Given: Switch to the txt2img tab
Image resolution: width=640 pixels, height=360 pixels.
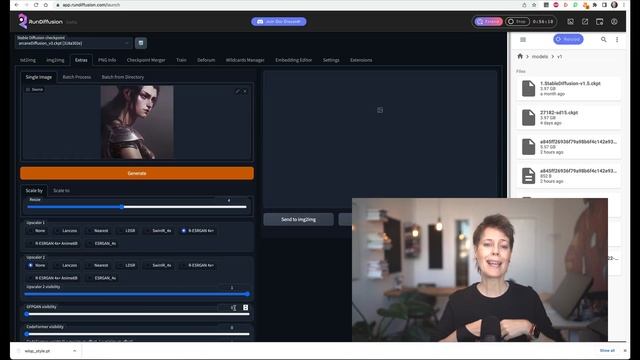Looking at the screenshot, I should click(28, 60).
